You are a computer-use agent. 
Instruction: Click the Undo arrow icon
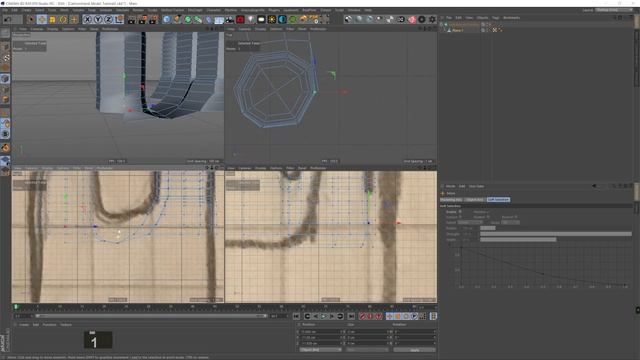[x=7, y=19]
